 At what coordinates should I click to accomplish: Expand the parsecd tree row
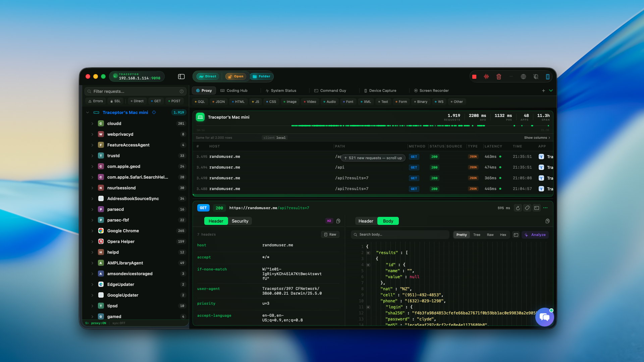(92, 209)
